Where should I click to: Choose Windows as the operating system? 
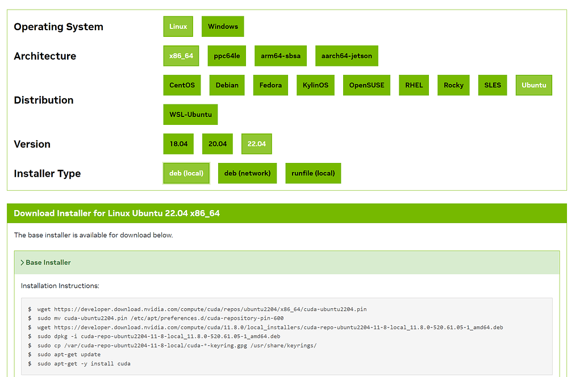pyautogui.click(x=223, y=27)
